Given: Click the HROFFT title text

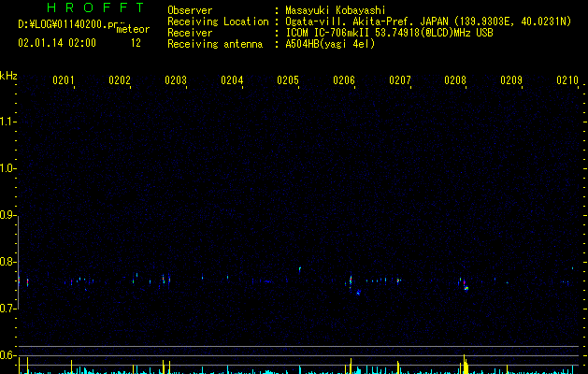Looking at the screenshot, I should tap(96, 7).
